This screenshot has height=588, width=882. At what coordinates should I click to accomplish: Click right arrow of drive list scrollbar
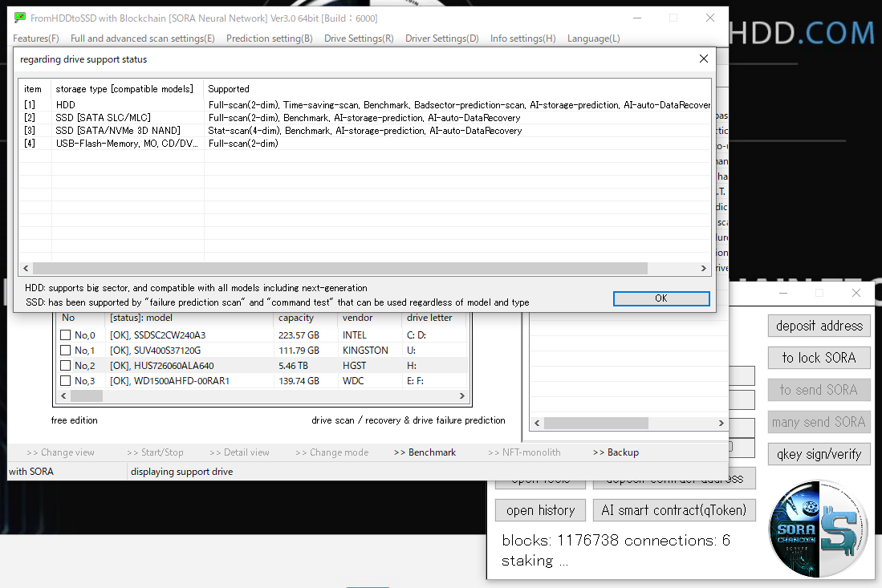461,396
